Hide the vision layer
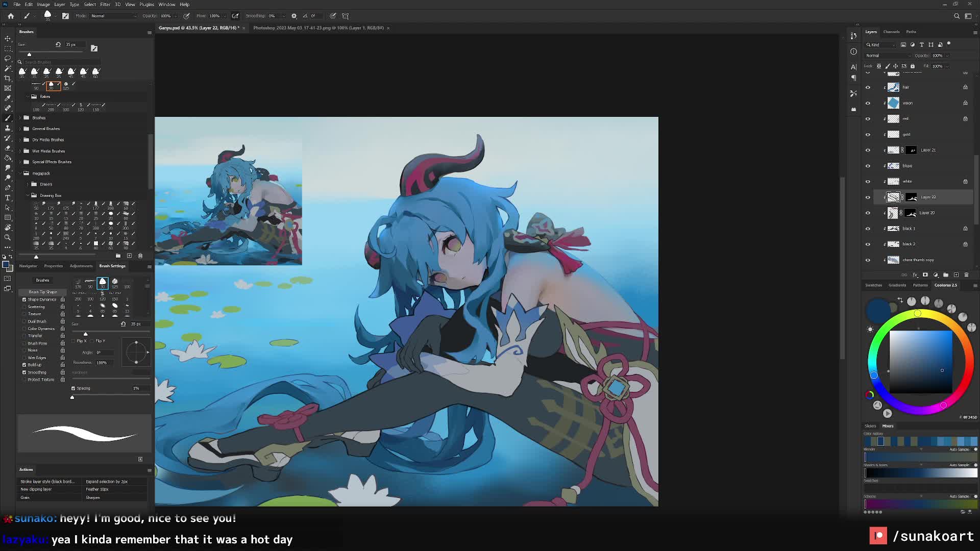Viewport: 980px width, 551px height. pos(868,103)
